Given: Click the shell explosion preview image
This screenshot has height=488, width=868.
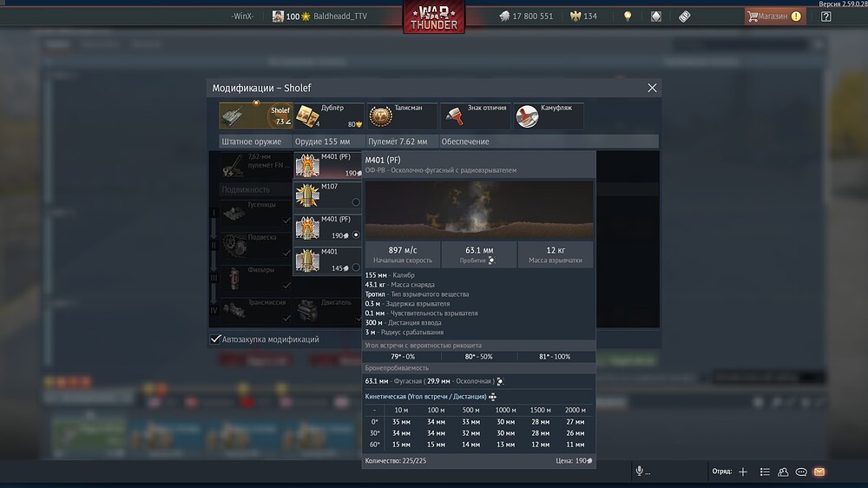Looking at the screenshot, I should 479,210.
